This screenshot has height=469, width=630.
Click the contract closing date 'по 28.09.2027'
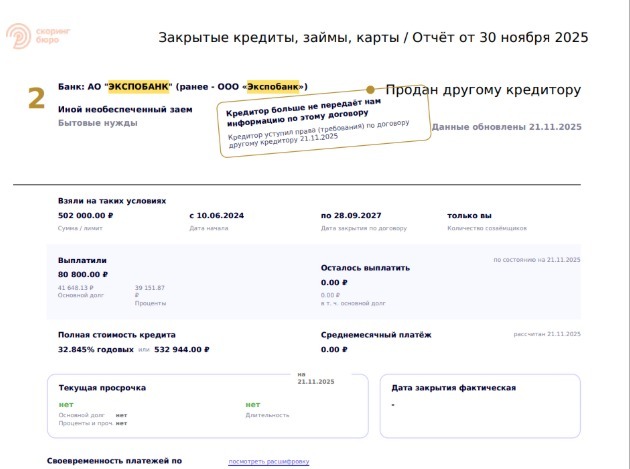(351, 216)
